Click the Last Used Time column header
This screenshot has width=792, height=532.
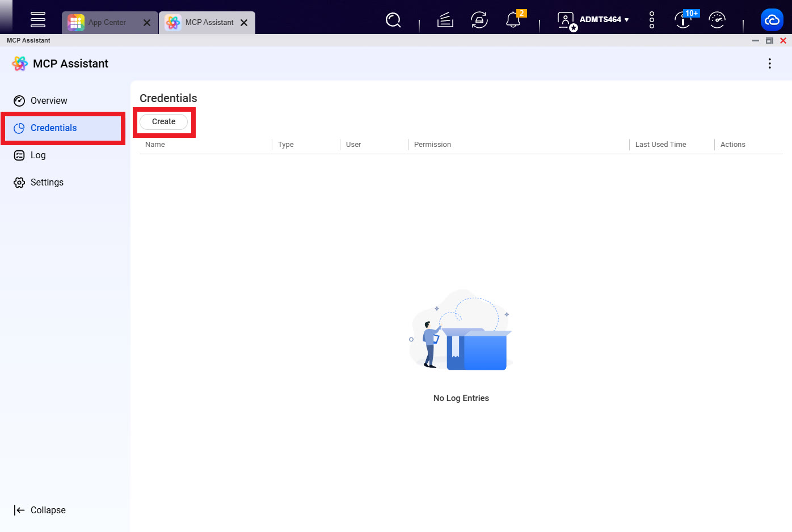pyautogui.click(x=660, y=145)
